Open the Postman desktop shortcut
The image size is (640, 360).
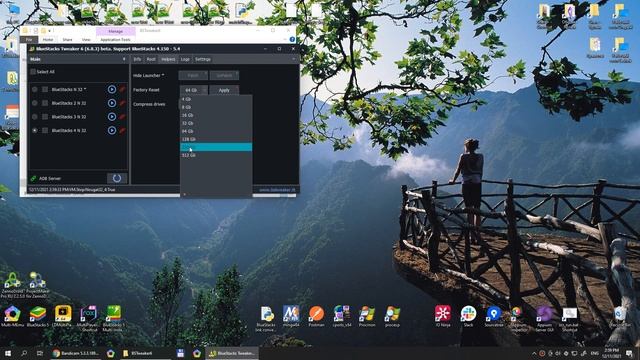point(316,317)
